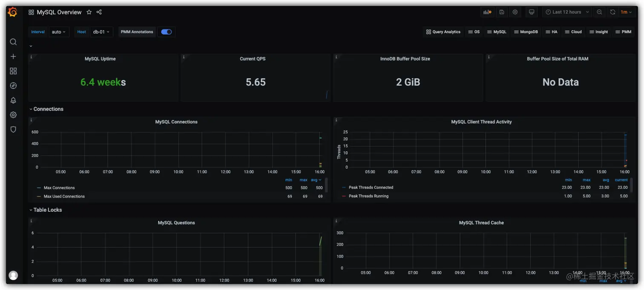Expand the collapsed row chevron under Interval
The image size is (644, 290).
[31, 46]
